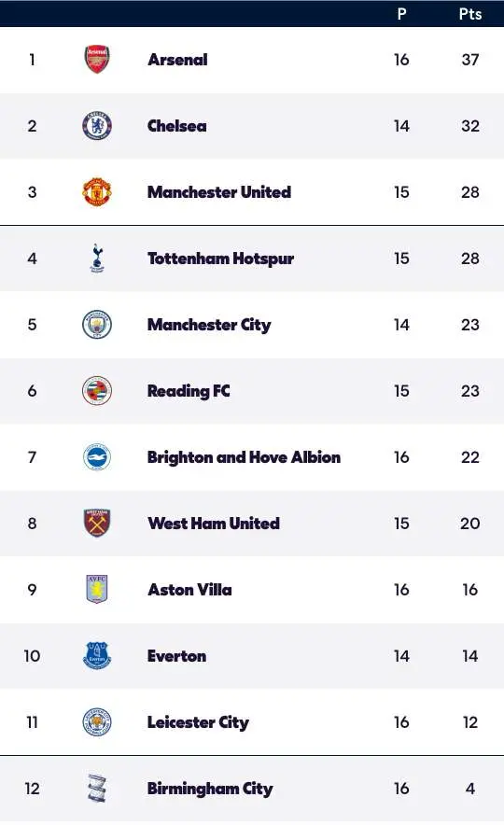Screen dimensions: 504x825
Task: Open the Arsenal team name link
Action: [x=178, y=60]
